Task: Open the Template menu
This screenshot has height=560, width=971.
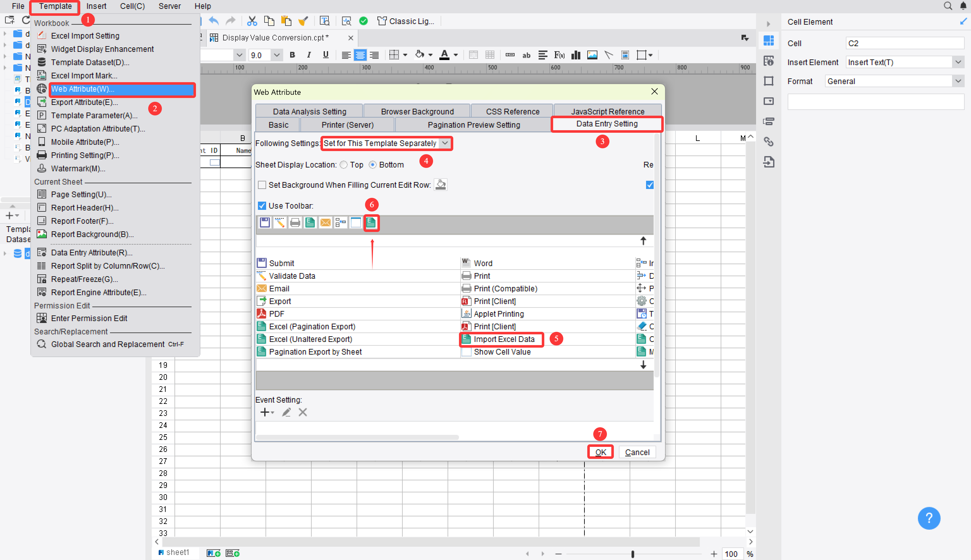Action: pyautogui.click(x=55, y=6)
